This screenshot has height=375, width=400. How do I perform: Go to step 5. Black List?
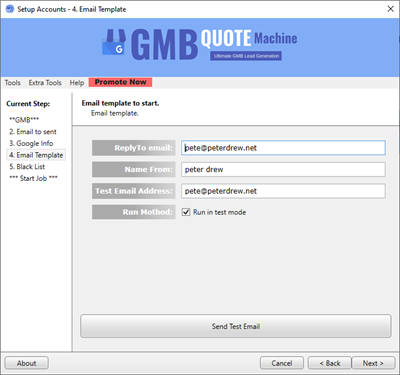(x=27, y=167)
